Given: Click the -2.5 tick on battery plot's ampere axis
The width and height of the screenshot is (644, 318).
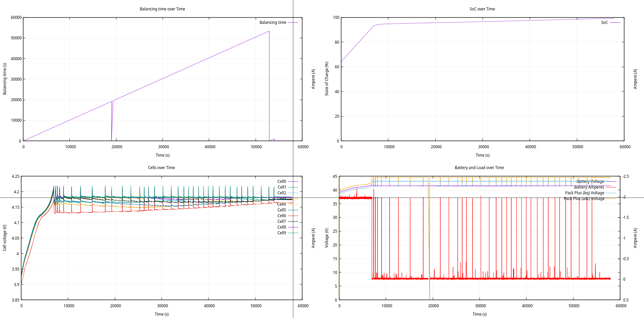Looking at the screenshot, I should 625,176.
